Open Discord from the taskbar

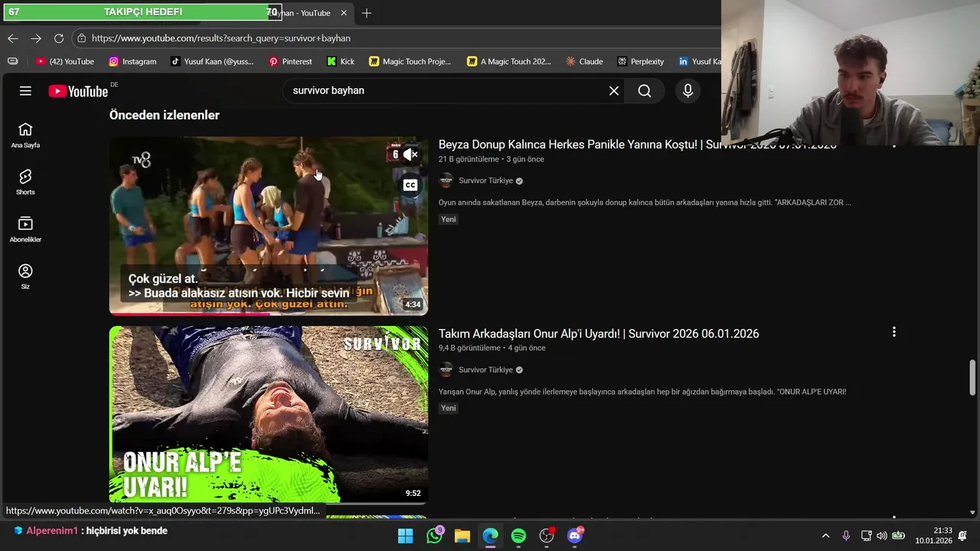tap(574, 536)
